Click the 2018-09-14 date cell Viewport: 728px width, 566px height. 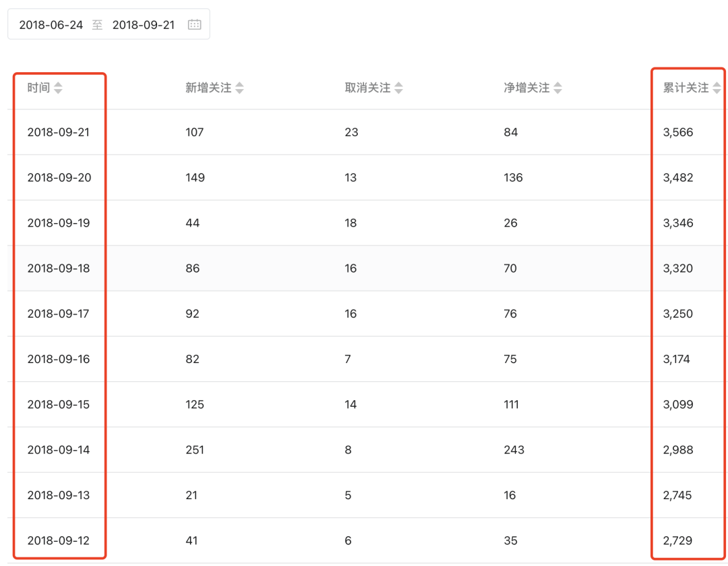tap(59, 450)
